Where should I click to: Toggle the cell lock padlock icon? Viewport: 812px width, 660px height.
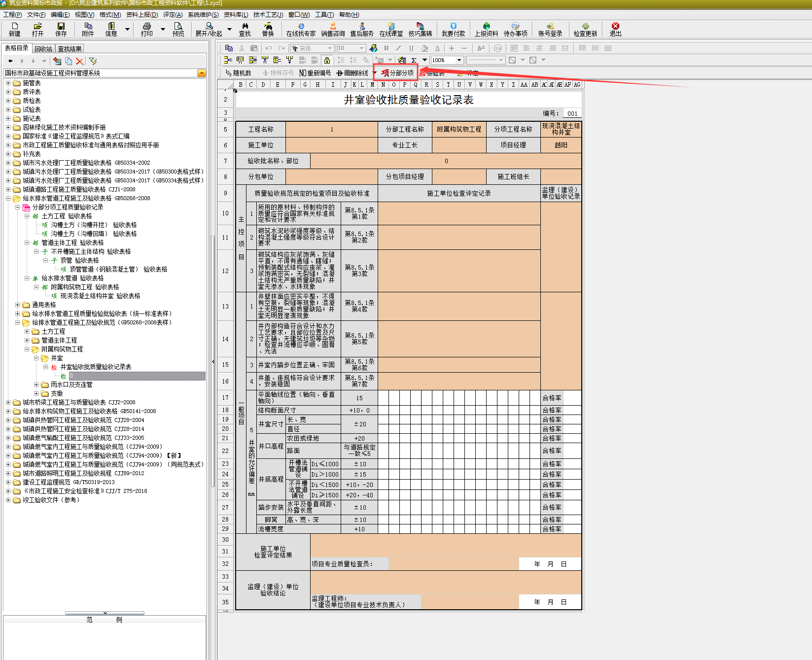click(x=327, y=60)
